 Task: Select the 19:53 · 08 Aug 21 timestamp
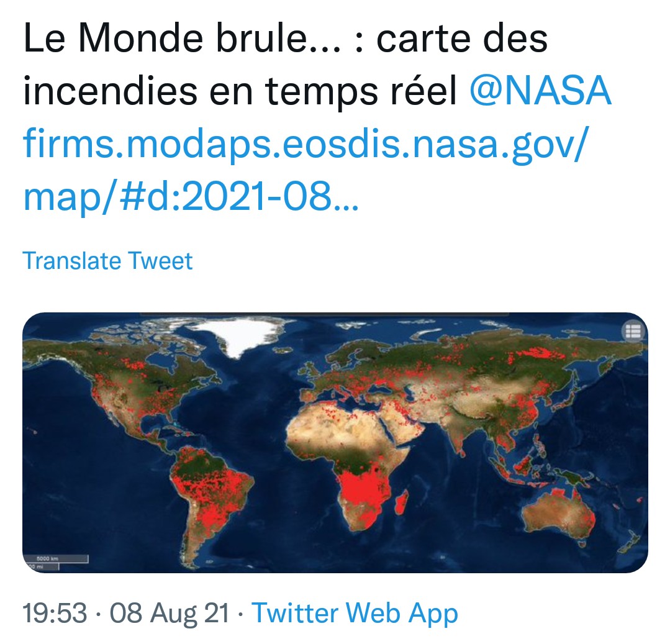point(125,612)
